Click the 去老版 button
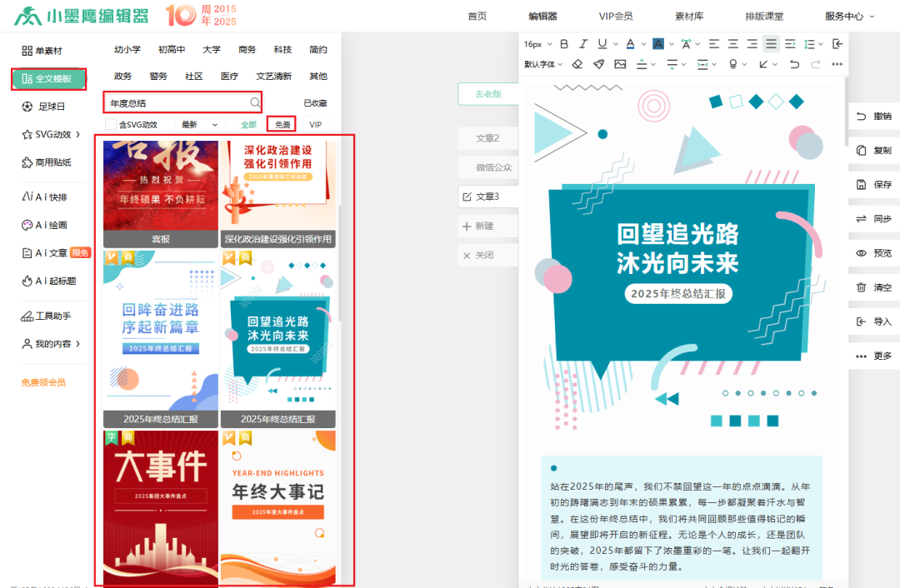The width and height of the screenshot is (900, 588). coord(488,93)
